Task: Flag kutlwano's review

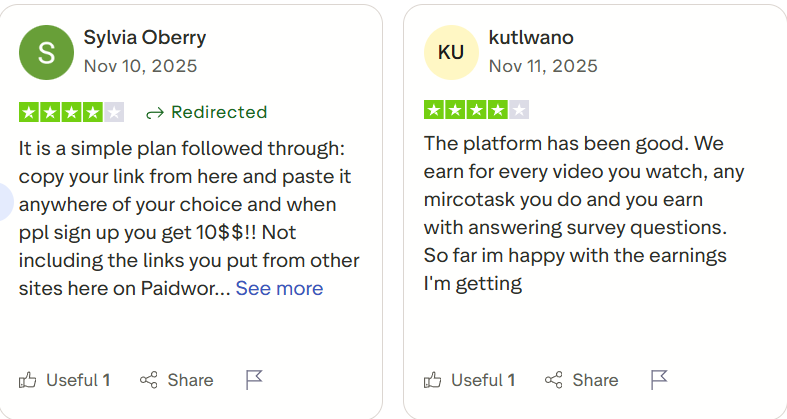Action: [659, 380]
